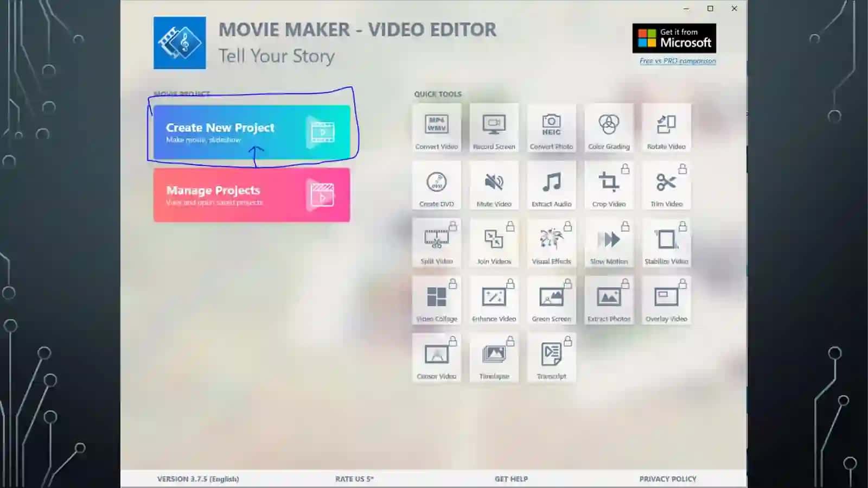
Task: Open the Censor Video tool
Action: click(x=437, y=358)
